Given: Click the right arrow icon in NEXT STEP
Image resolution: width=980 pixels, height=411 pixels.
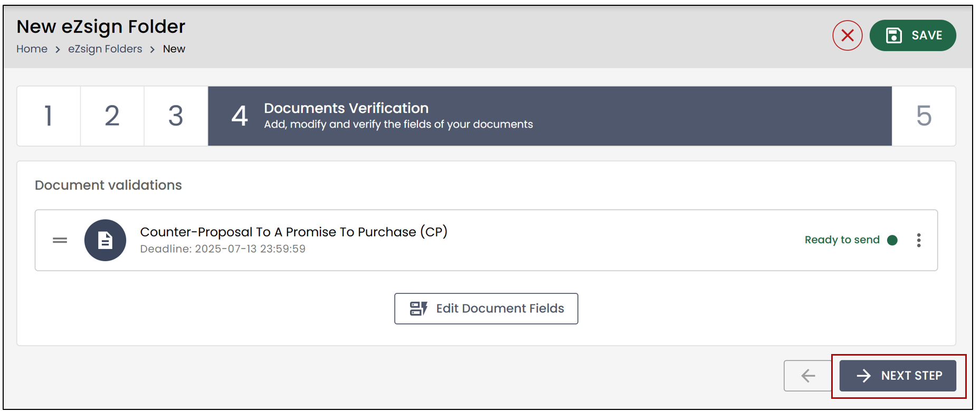Looking at the screenshot, I should click(864, 376).
